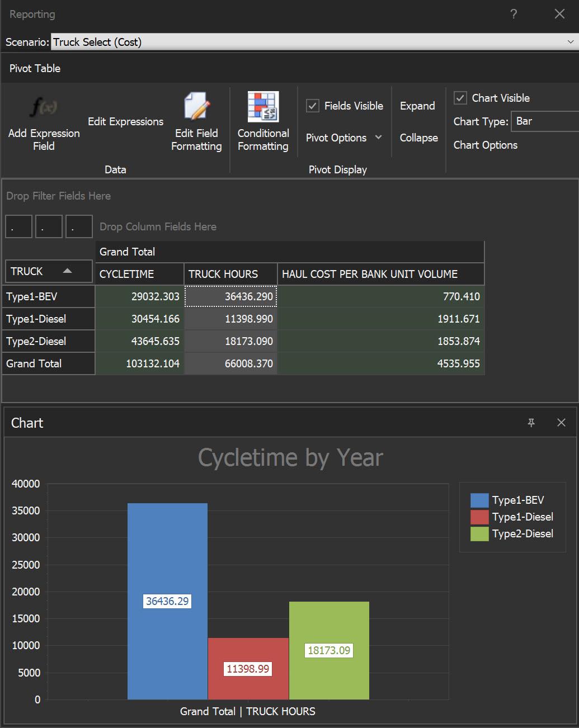Click HAUL COST PER BANK UNIT VOLUME header
Screen dimensions: 579x728
tap(381, 274)
